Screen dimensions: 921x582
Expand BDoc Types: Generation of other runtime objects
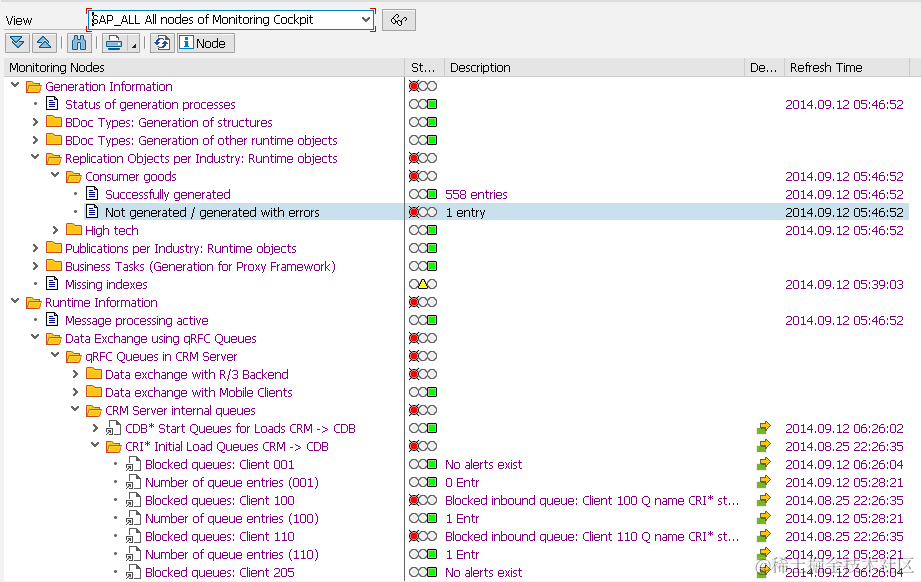pyautogui.click(x=35, y=140)
